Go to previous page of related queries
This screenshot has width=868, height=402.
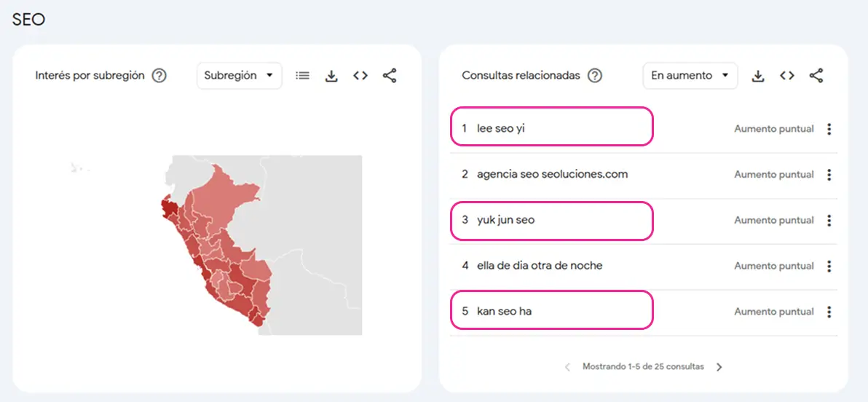[567, 367]
